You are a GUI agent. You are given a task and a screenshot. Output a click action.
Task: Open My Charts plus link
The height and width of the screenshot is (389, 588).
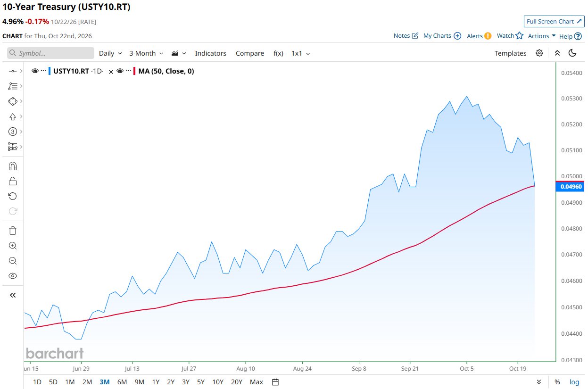pos(442,36)
